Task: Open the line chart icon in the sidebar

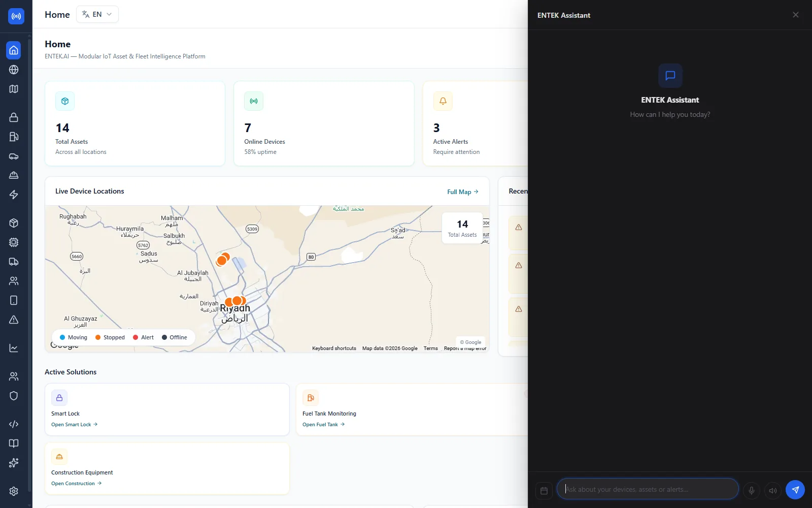Action: click(x=14, y=348)
